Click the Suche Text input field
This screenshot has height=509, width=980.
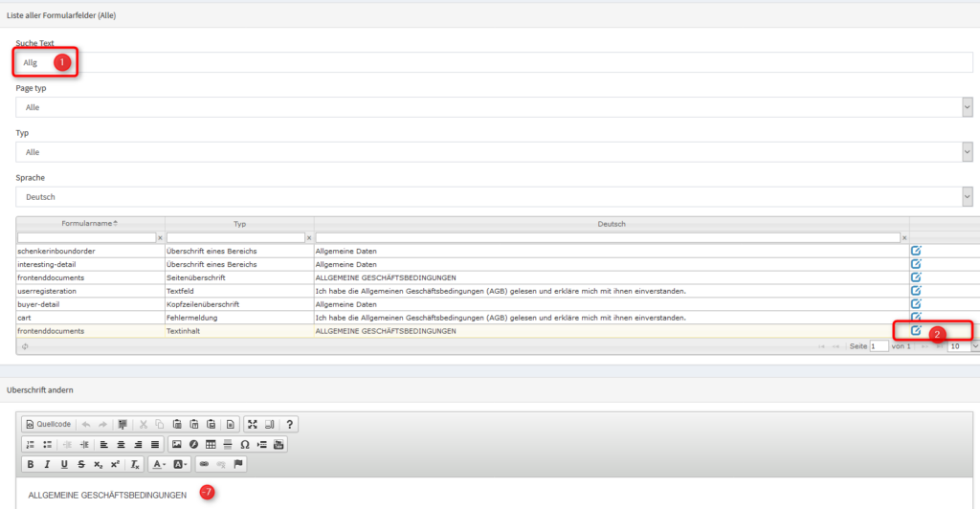tap(493, 62)
